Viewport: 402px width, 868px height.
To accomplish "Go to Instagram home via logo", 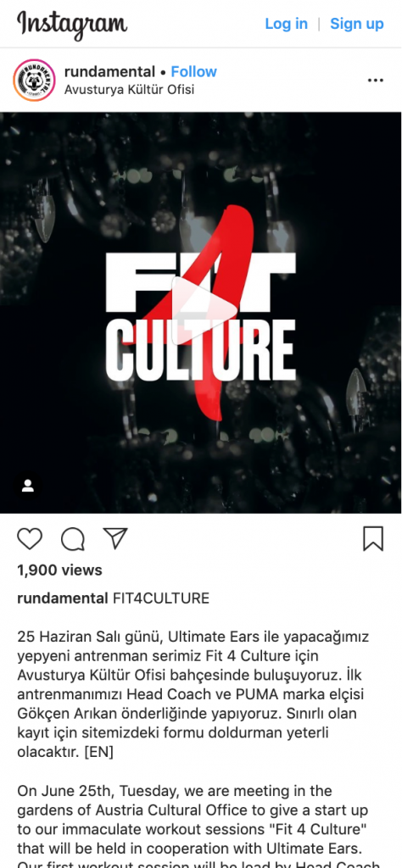I will click(x=72, y=25).
